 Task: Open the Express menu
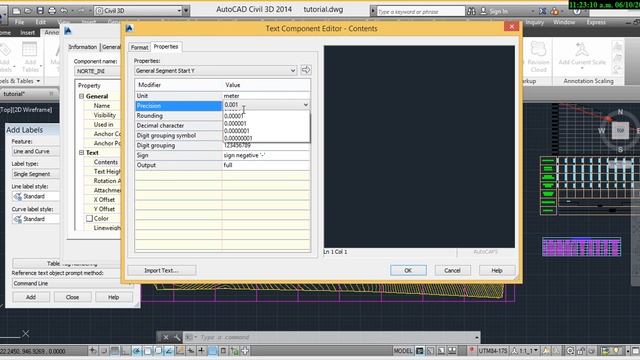[596, 22]
